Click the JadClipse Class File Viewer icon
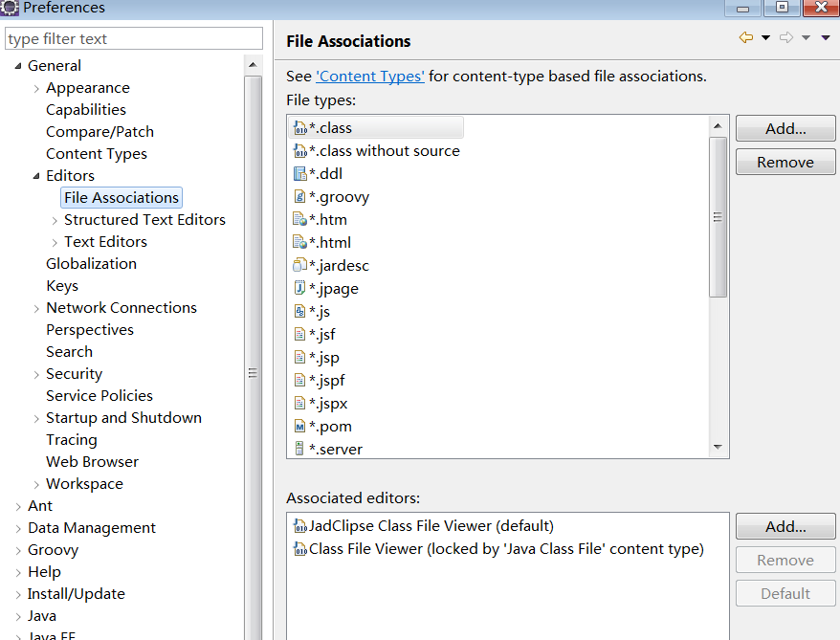The height and width of the screenshot is (640, 840). tap(299, 526)
